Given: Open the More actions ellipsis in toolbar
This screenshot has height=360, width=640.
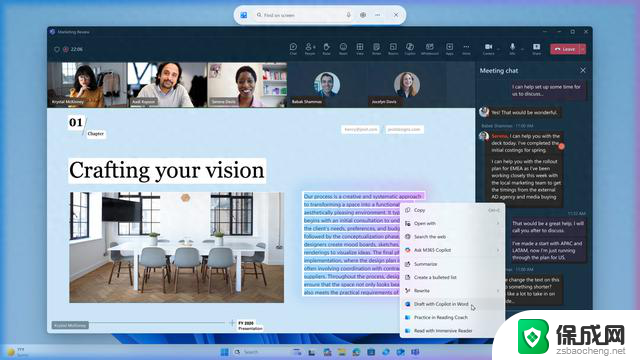Looking at the screenshot, I should 466,49.
